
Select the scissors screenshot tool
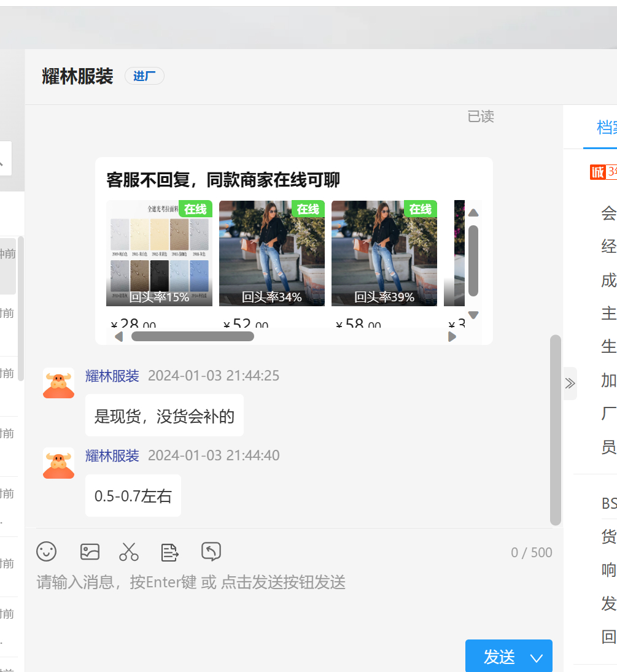129,552
